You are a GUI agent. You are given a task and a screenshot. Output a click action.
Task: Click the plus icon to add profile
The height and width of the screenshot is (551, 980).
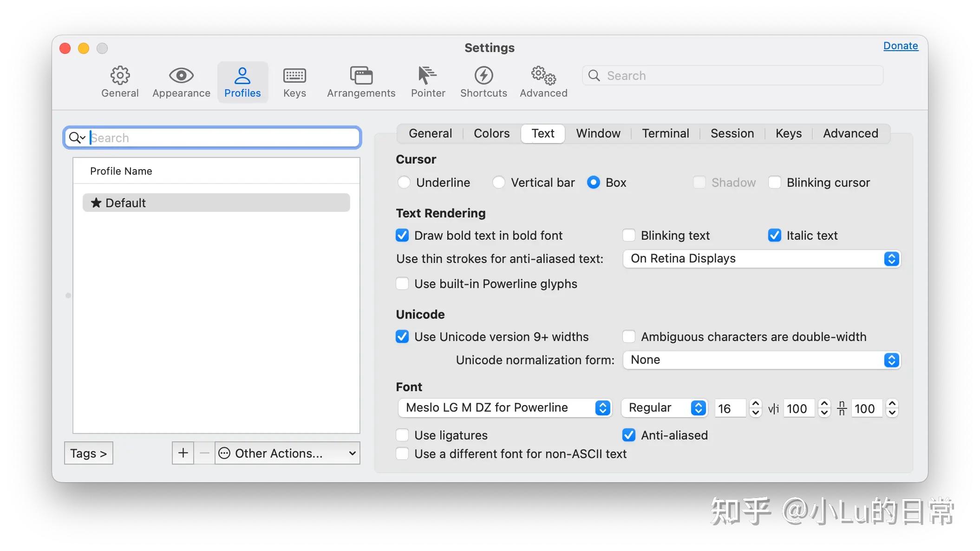pyautogui.click(x=183, y=453)
